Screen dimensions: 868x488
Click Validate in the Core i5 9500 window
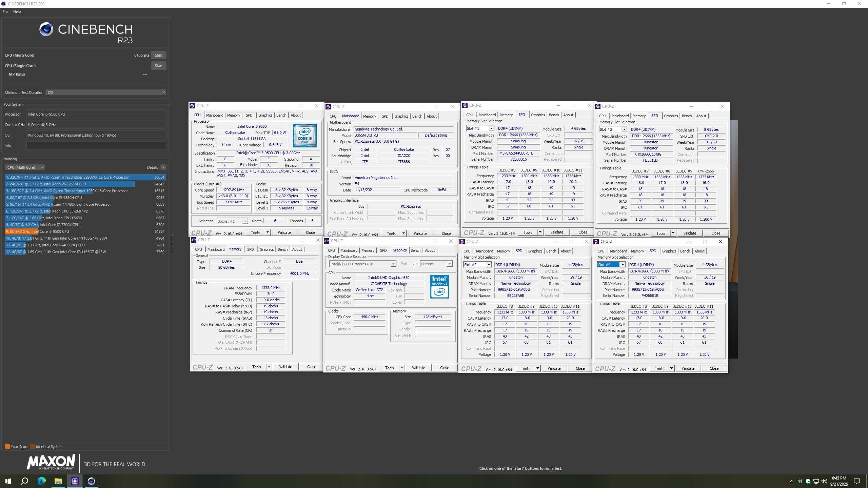click(284, 232)
